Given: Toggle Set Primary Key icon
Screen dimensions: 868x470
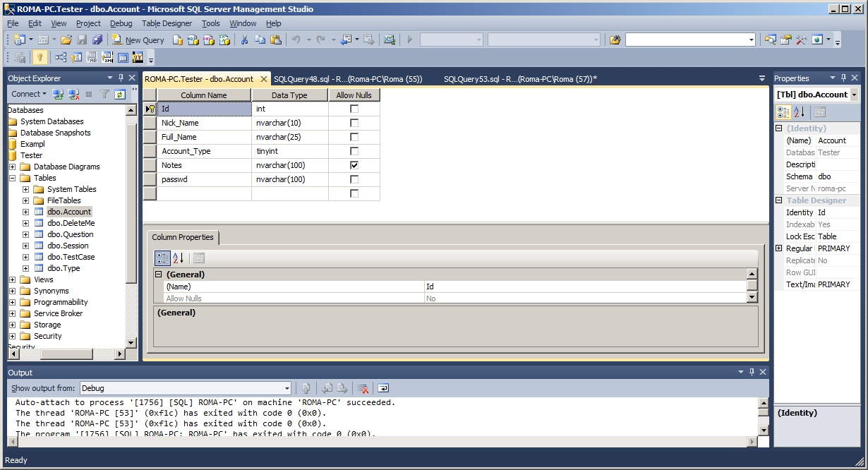Looking at the screenshot, I should click(x=40, y=58).
